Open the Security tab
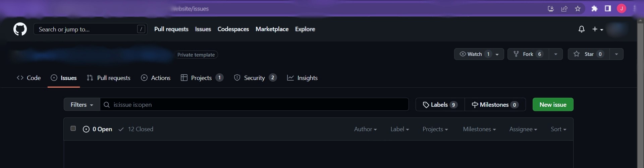This screenshot has height=168, width=644. [255, 78]
